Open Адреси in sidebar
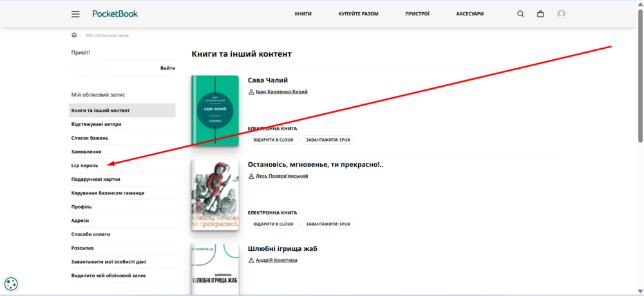 click(122, 221)
